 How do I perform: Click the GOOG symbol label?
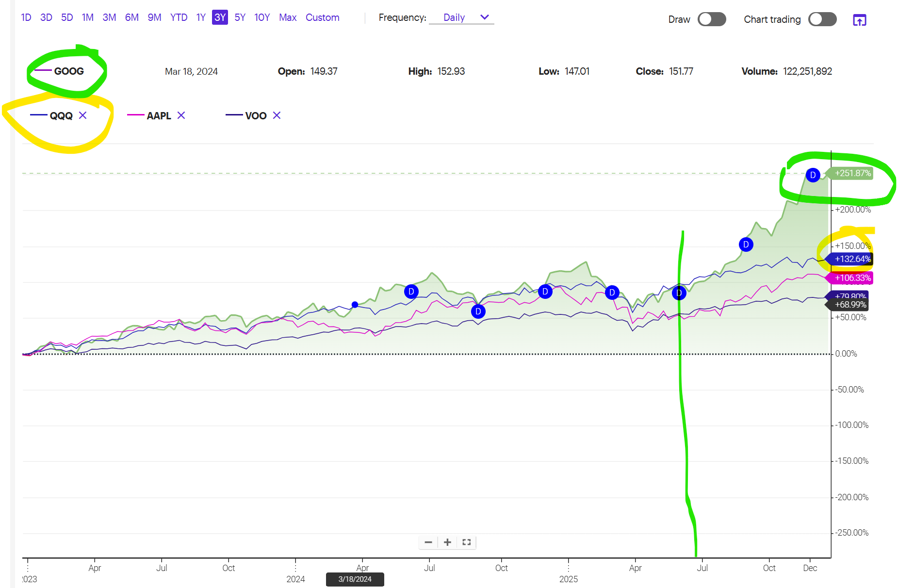(x=68, y=71)
